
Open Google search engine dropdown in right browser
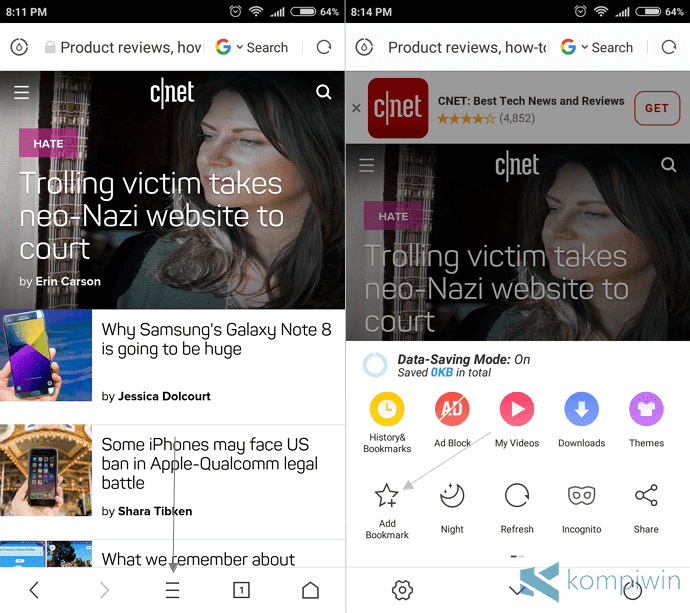(574, 47)
